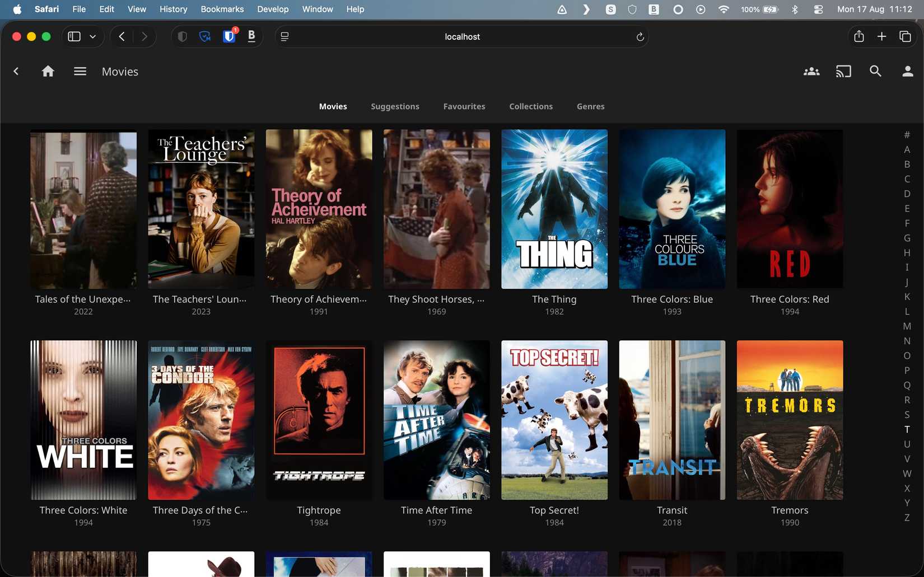This screenshot has width=924, height=577.
Task: Open the Apple menu
Action: pos(17,9)
